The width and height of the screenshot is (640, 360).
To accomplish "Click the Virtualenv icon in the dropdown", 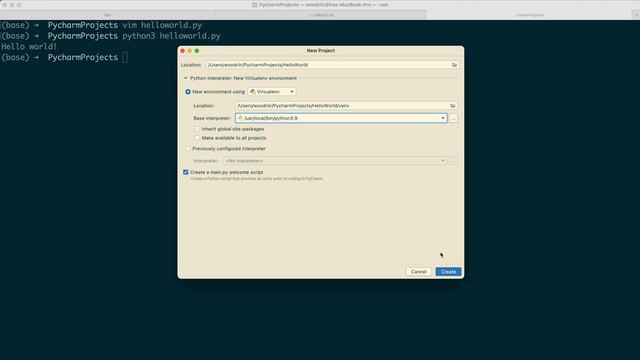I will click(253, 92).
